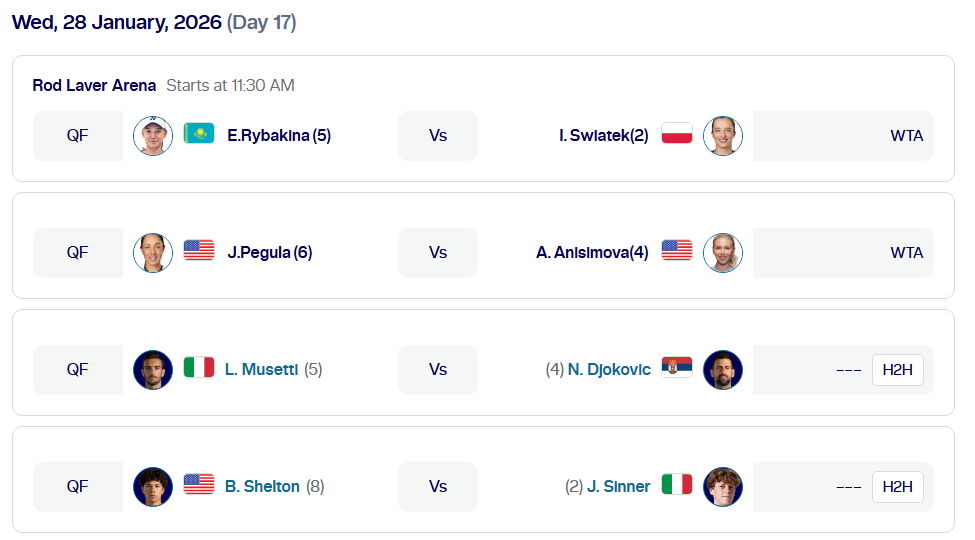Click E. Rybakina's player photo

click(153, 136)
